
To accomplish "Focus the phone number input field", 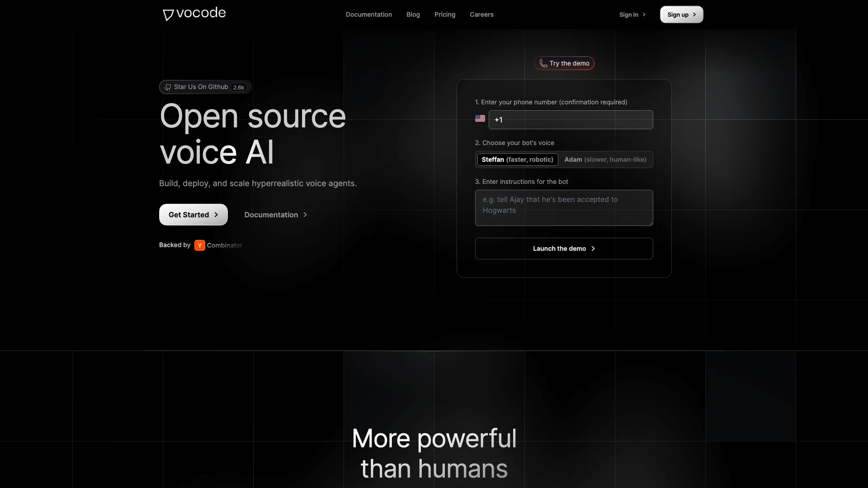I will (571, 120).
